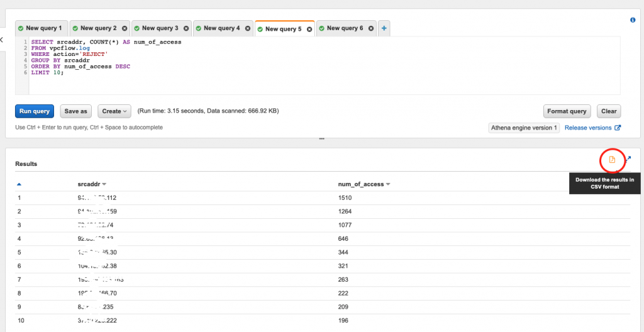644x332 pixels.
Task: Open the Create dropdown
Action: click(114, 111)
